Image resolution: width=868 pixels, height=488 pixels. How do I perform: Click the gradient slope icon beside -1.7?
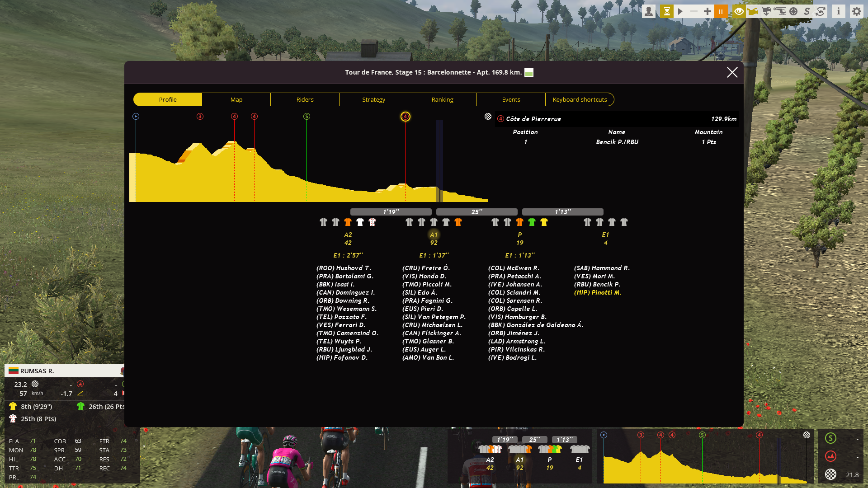click(80, 394)
